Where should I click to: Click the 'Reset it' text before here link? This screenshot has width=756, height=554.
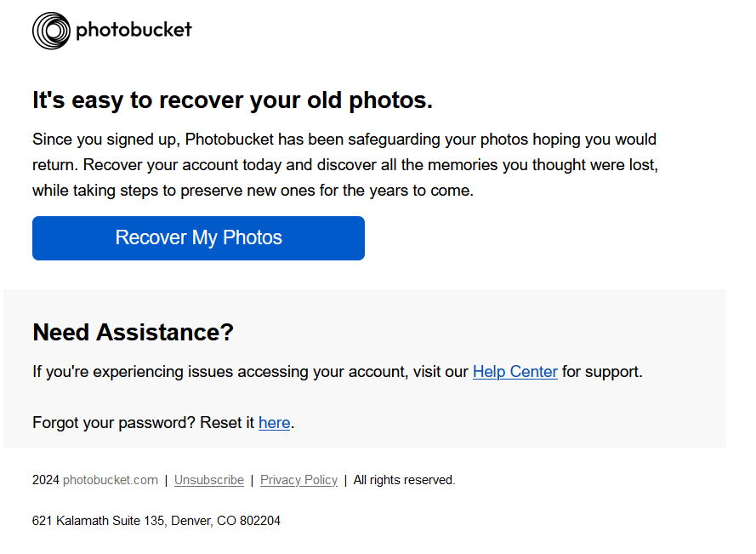tap(227, 423)
